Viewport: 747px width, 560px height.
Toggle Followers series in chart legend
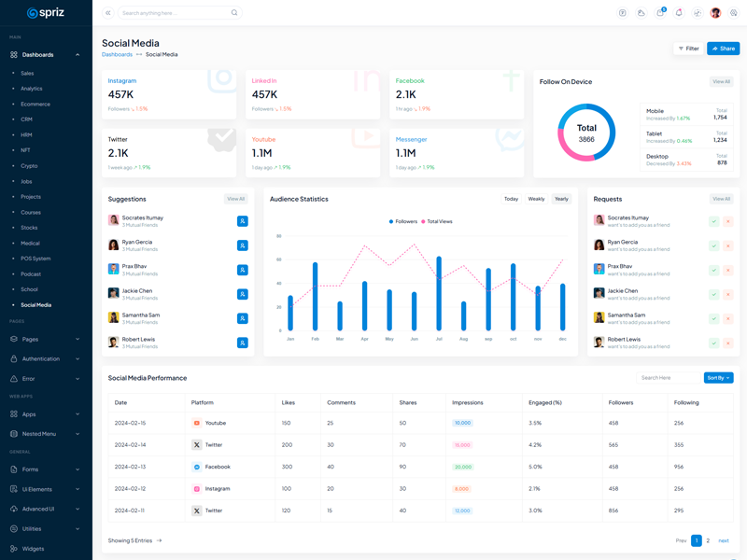(403, 221)
